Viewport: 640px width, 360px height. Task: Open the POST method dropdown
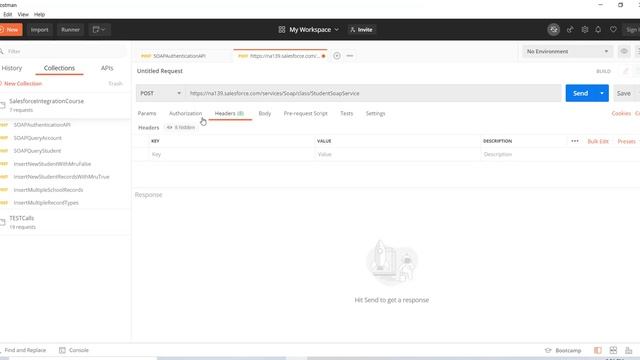[160, 93]
